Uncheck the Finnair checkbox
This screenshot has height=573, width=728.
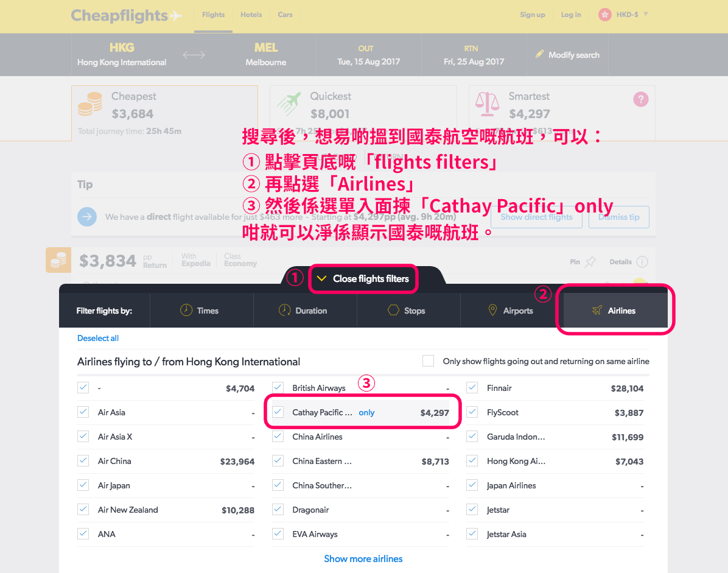point(472,388)
